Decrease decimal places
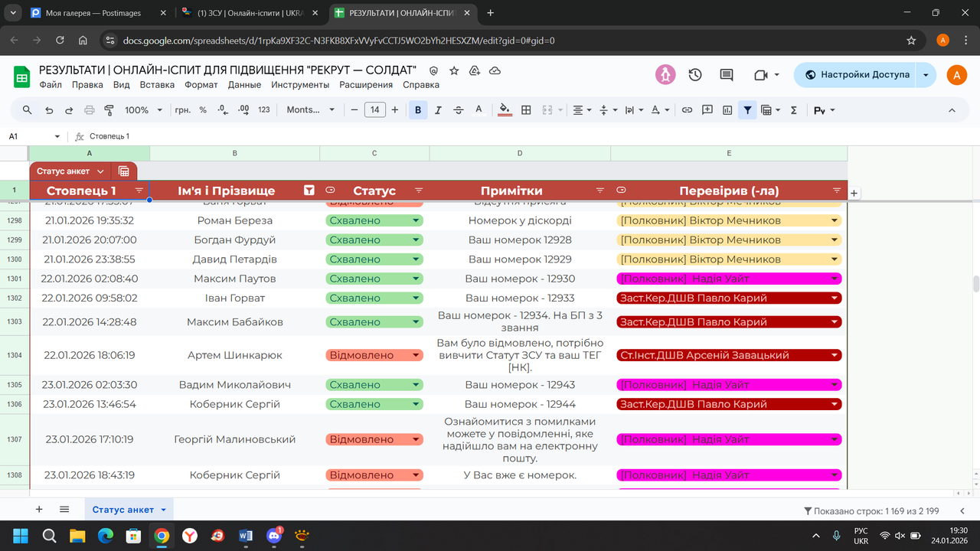Image resolution: width=980 pixels, height=551 pixels. pos(223,110)
